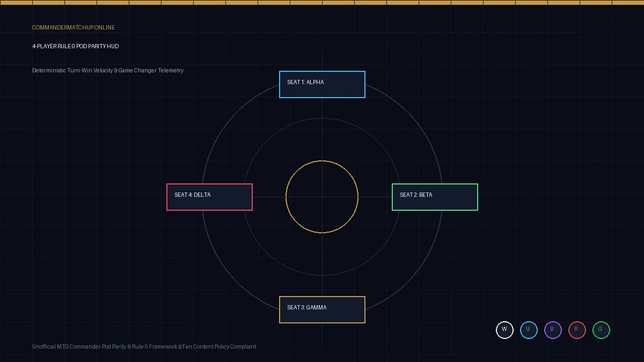Screen dimensions: 644x362
Task: Open the Seat 2: Beta panel
Action: (x=435, y=197)
